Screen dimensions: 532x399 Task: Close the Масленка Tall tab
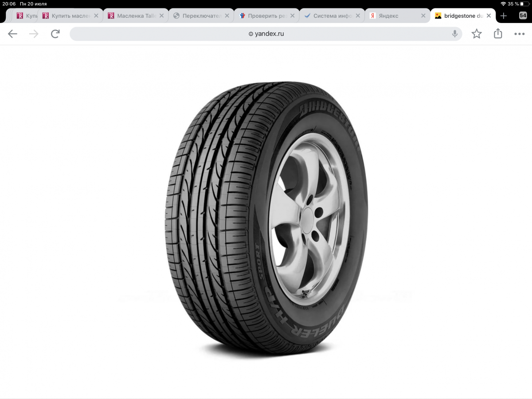(161, 16)
